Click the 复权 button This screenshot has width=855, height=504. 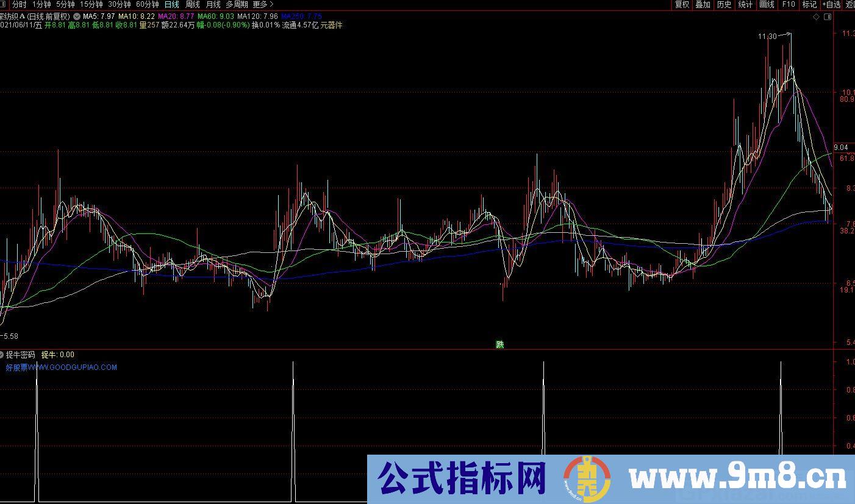click(x=682, y=4)
